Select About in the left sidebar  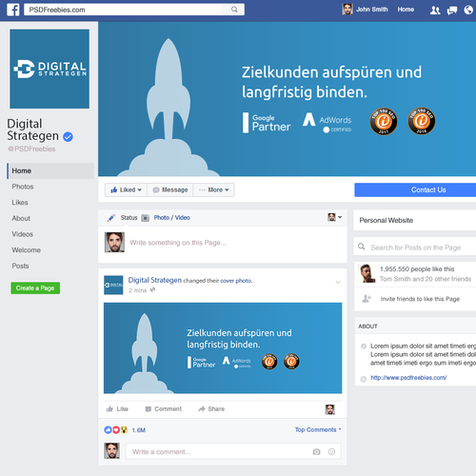(x=21, y=218)
